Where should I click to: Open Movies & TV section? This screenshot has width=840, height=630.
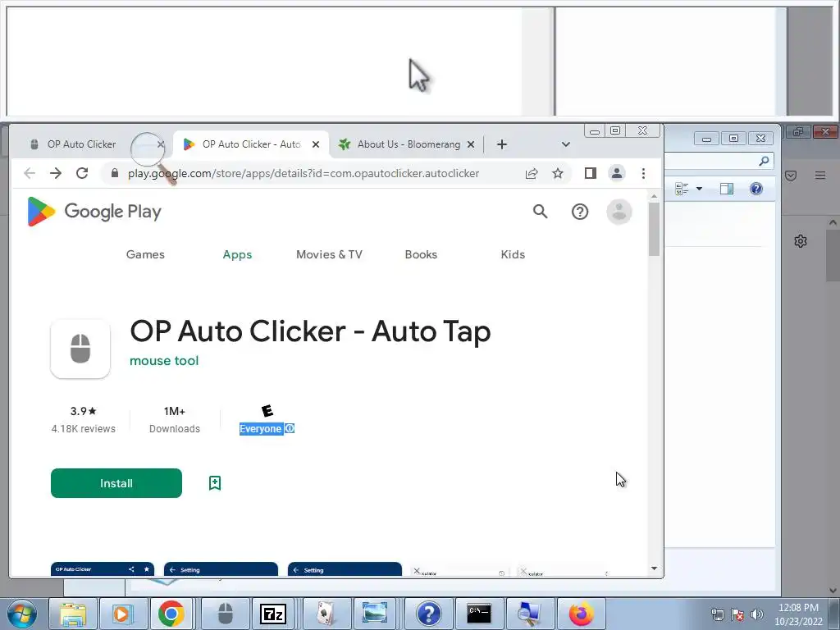329,254
